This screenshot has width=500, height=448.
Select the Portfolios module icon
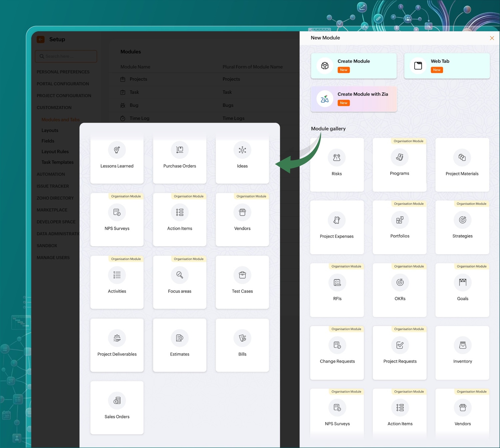point(400,220)
